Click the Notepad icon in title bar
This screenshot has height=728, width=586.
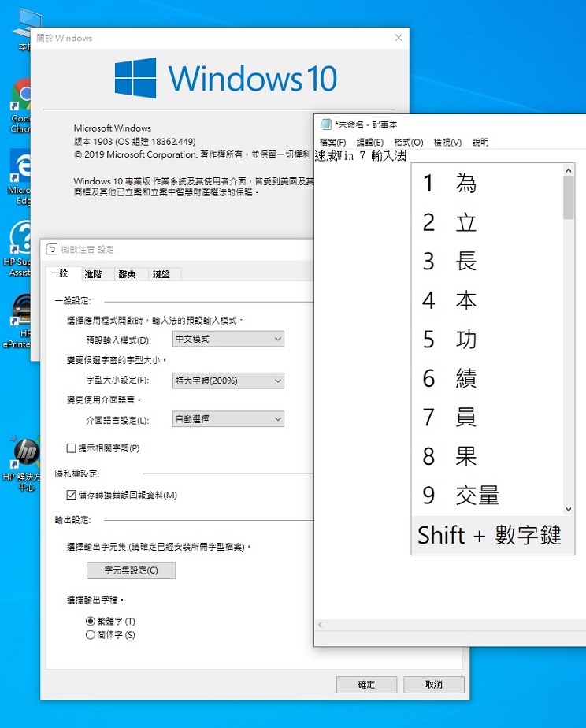click(x=326, y=124)
